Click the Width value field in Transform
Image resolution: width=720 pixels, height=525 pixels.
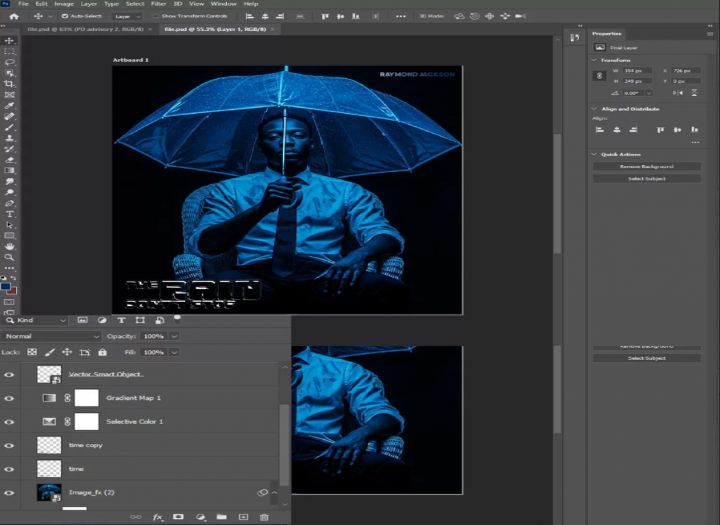[x=637, y=71]
